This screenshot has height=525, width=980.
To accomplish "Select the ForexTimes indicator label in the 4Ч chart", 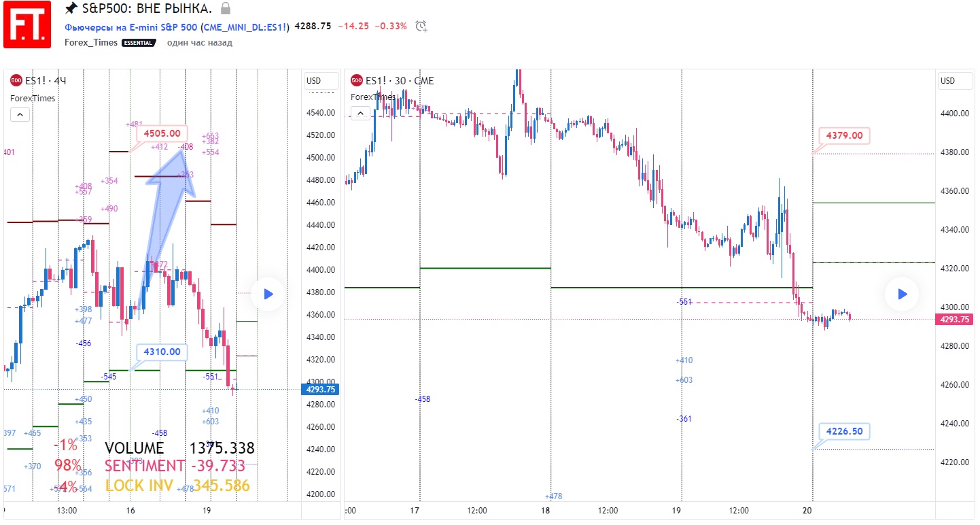I will (33, 98).
